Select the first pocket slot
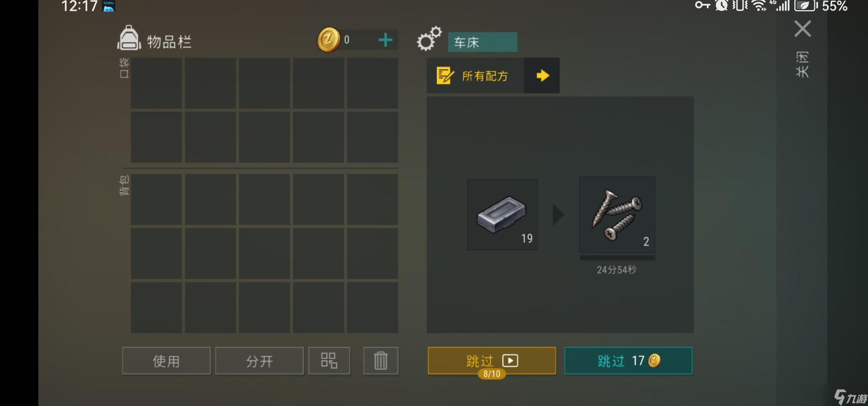This screenshot has width=868, height=406. (x=156, y=83)
